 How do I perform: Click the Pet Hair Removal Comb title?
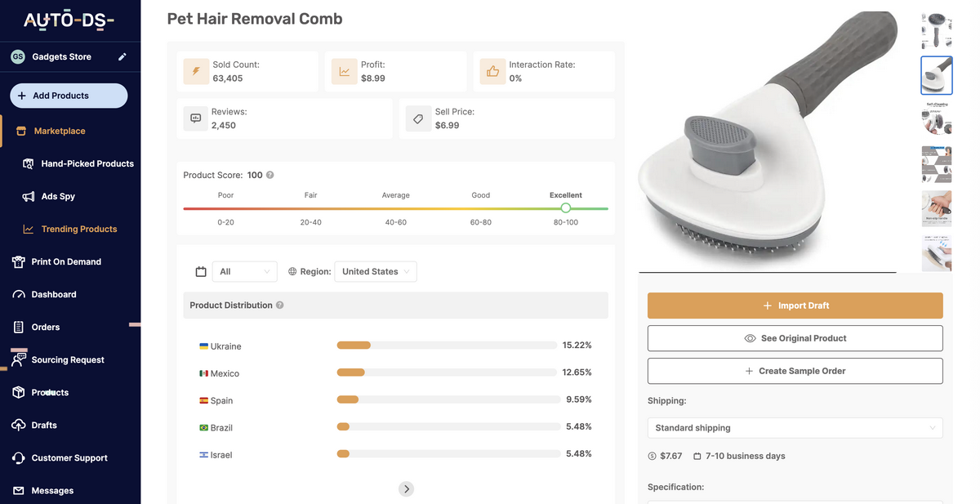(x=255, y=19)
